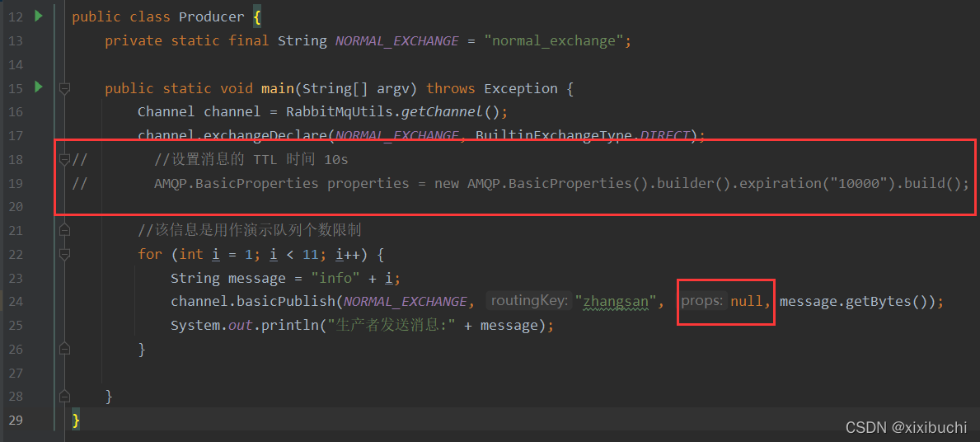The width and height of the screenshot is (980, 442).
Task: Click Exception in the throws clause
Action: pos(521,89)
